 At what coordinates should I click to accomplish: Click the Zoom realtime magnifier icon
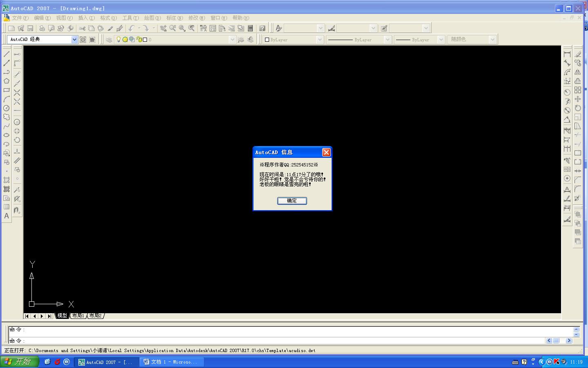click(173, 28)
